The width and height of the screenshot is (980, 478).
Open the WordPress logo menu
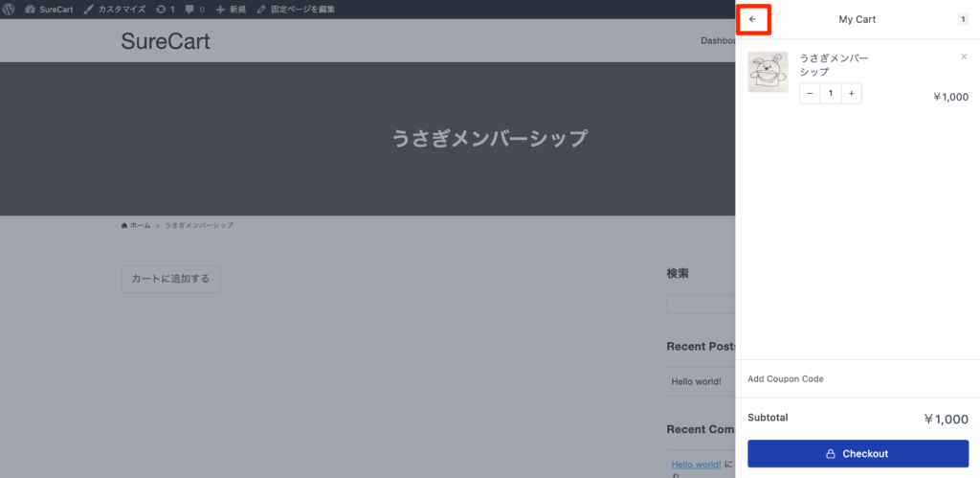9,10
